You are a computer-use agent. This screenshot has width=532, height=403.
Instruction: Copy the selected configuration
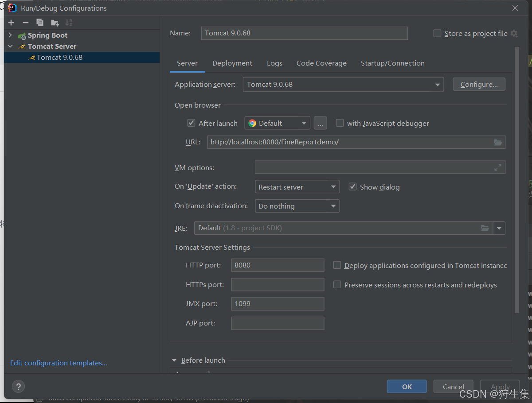[40, 23]
